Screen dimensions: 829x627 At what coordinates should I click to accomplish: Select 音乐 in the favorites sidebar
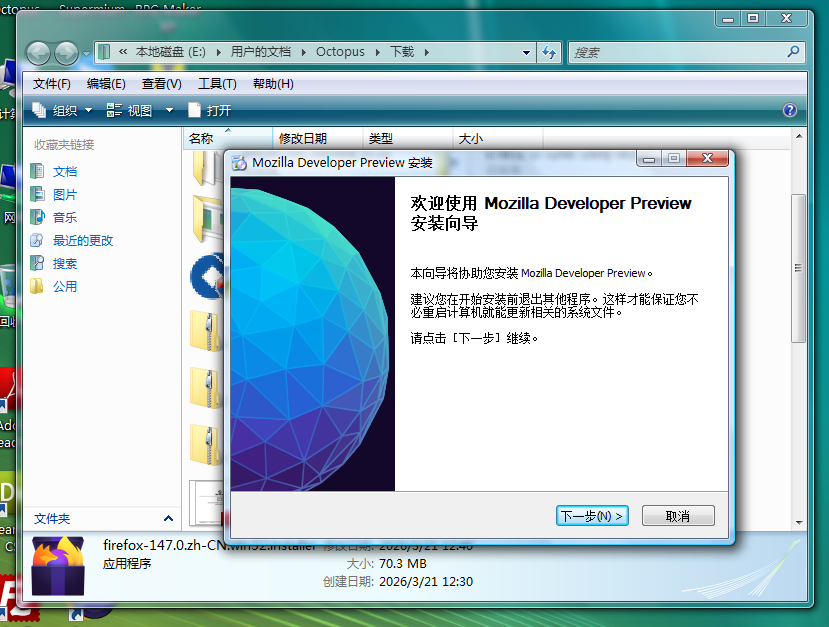pyautogui.click(x=65, y=217)
